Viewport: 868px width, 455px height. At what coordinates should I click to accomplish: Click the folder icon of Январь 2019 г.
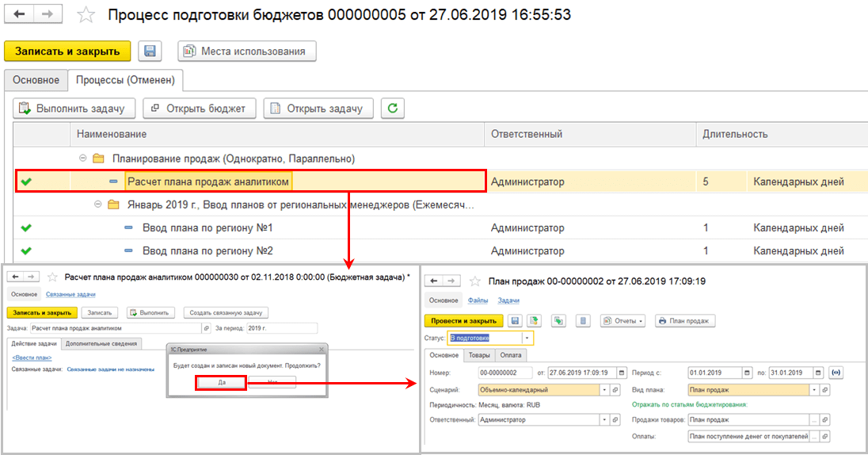click(x=113, y=205)
